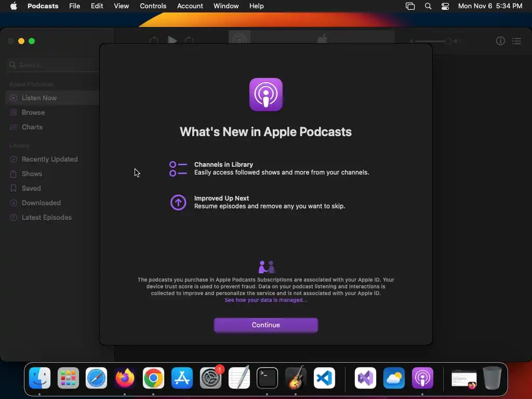This screenshot has width=532, height=399.
Task: Click the green full-screen window button
Action: 32,41
